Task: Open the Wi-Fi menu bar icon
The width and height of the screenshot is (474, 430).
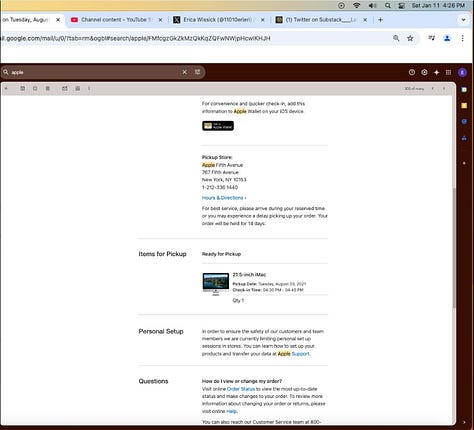Action: (357, 5)
